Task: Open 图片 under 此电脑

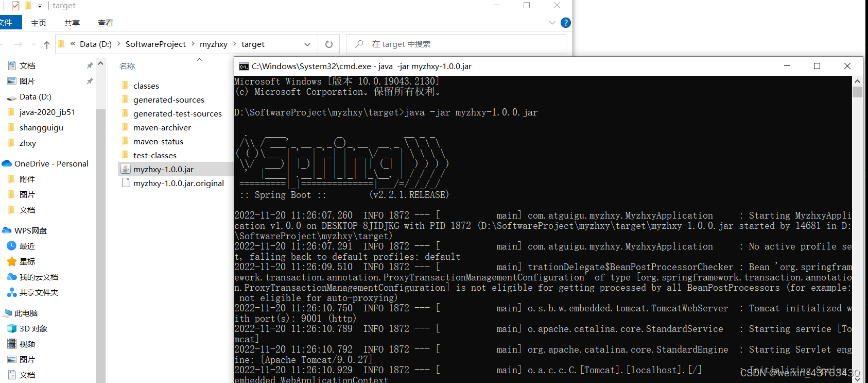Action: (27, 359)
